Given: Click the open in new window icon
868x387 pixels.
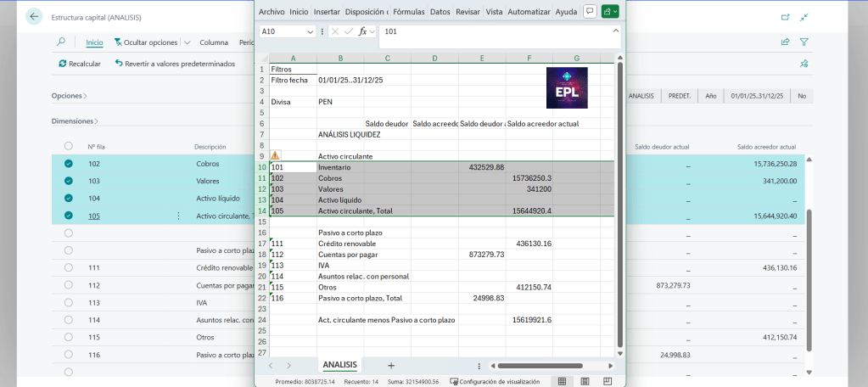Looking at the screenshot, I should click(x=784, y=17).
